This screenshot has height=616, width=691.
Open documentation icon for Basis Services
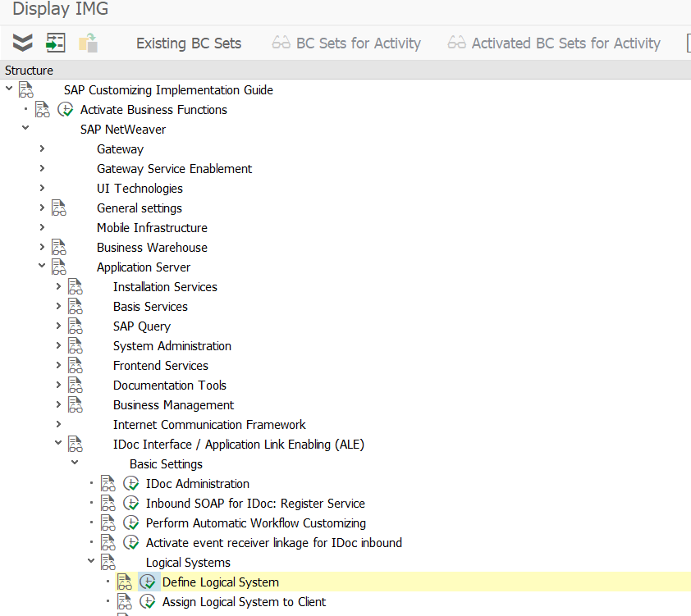tap(75, 306)
